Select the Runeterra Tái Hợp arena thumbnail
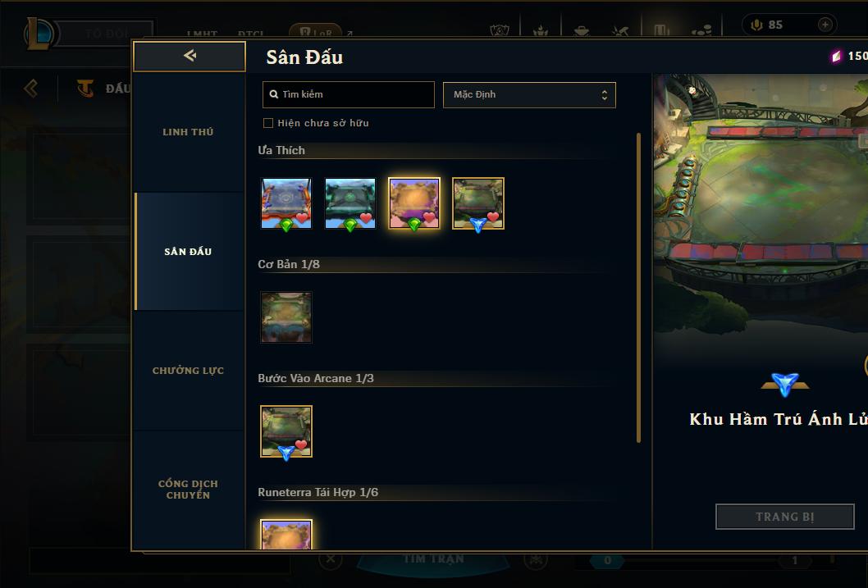868x588 pixels. click(286, 535)
